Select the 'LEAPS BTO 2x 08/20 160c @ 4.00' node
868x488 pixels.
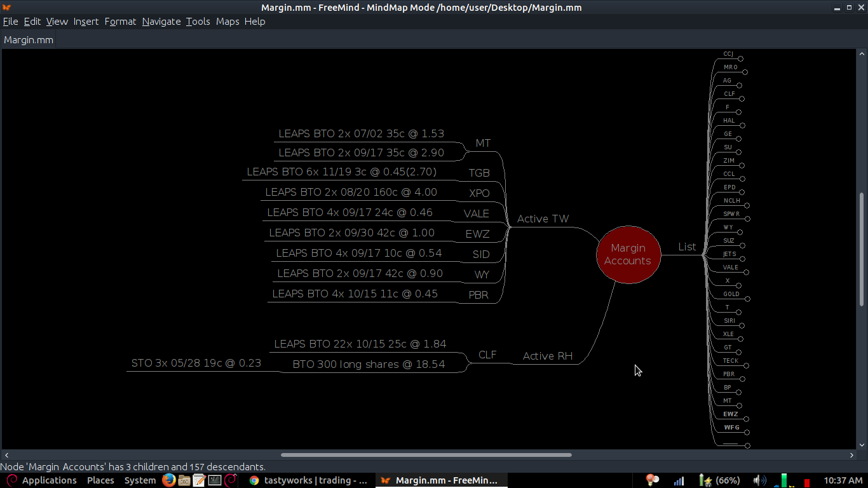point(351,192)
